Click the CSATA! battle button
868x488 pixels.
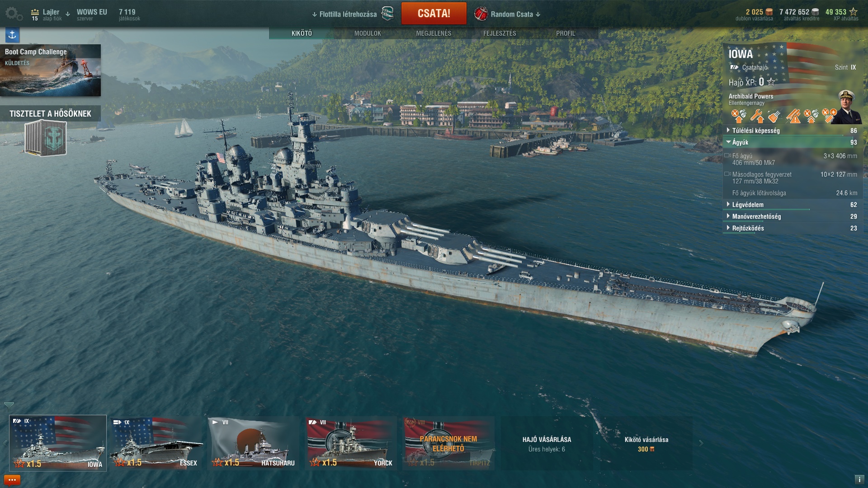434,14
